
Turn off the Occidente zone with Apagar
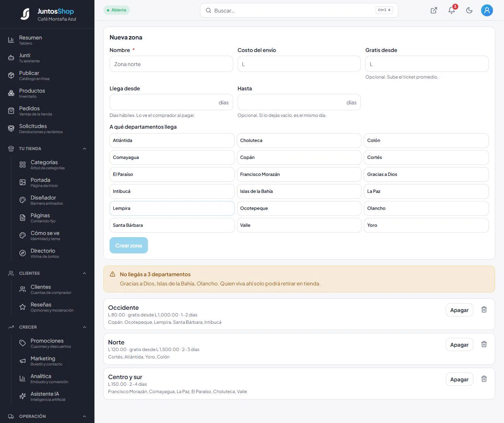tap(459, 310)
